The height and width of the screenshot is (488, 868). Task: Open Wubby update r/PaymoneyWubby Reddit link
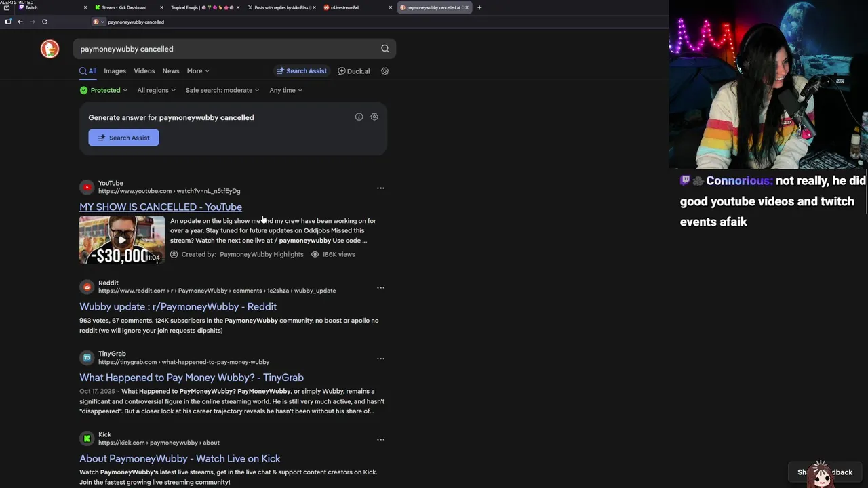178,306
